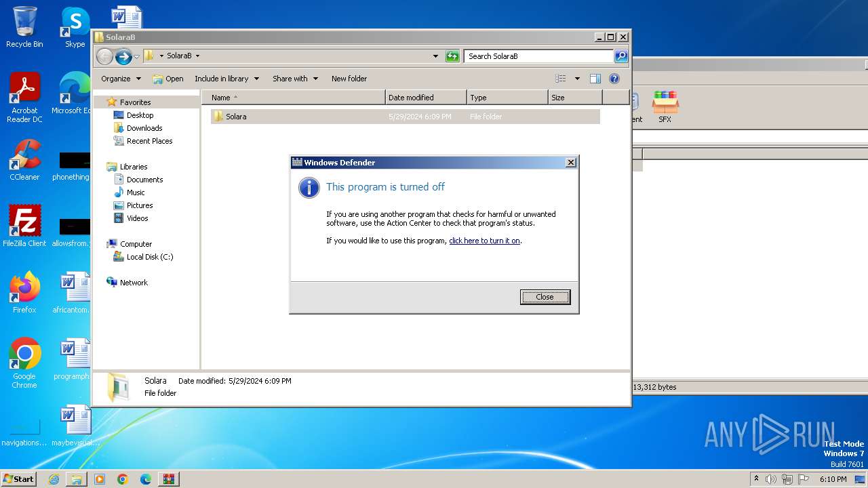Open Chrome from the taskbar
This screenshot has height=488, width=868.
(x=123, y=479)
